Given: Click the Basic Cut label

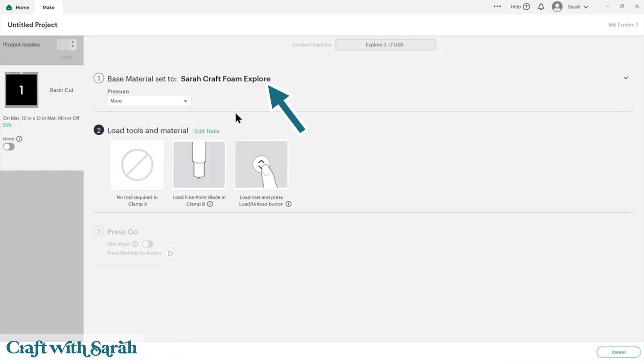Looking at the screenshot, I should (x=62, y=90).
